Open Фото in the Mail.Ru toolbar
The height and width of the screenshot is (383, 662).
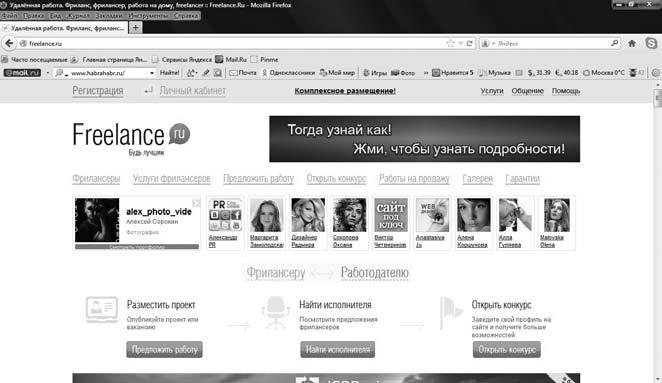[x=403, y=73]
